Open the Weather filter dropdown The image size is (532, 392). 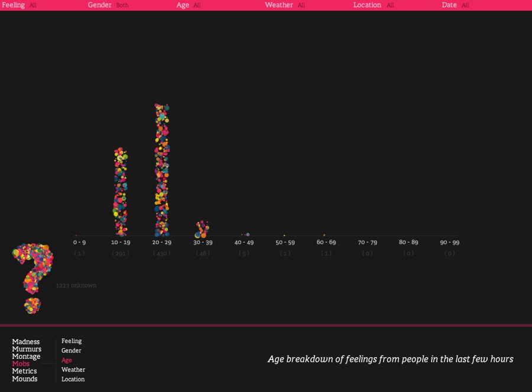285,5
